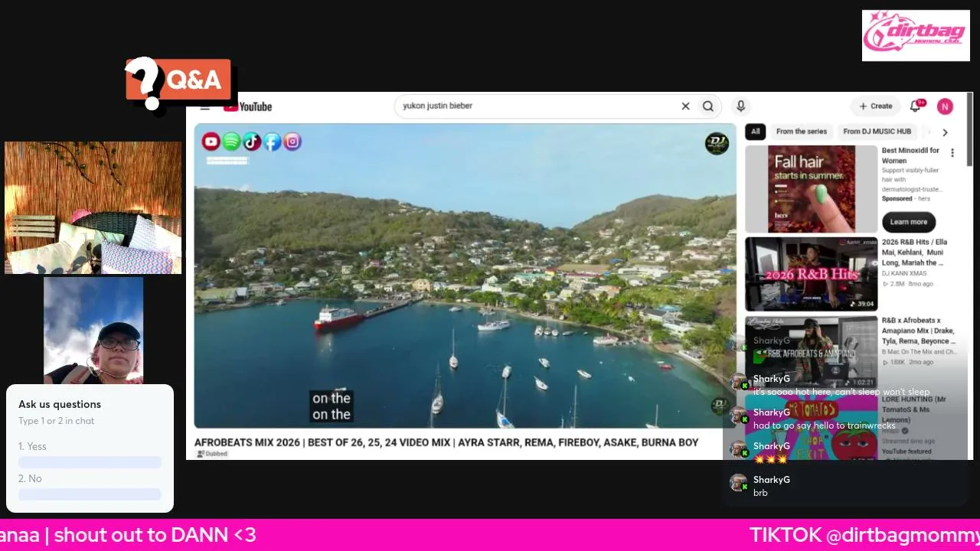Image resolution: width=980 pixels, height=551 pixels.
Task: Open YouTube notifications bell
Action: tap(915, 106)
